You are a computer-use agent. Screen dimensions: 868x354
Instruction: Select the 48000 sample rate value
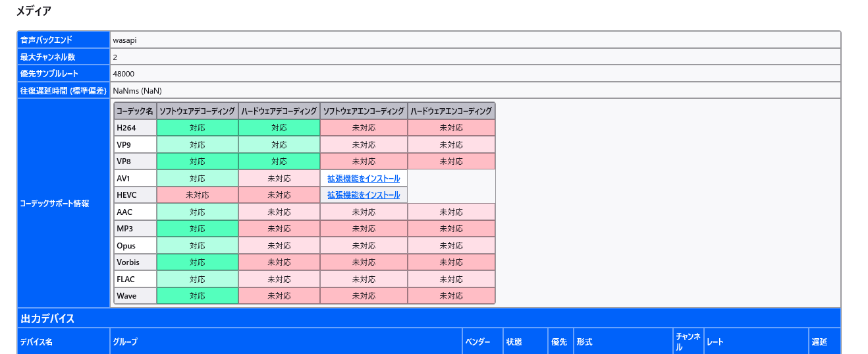click(124, 74)
